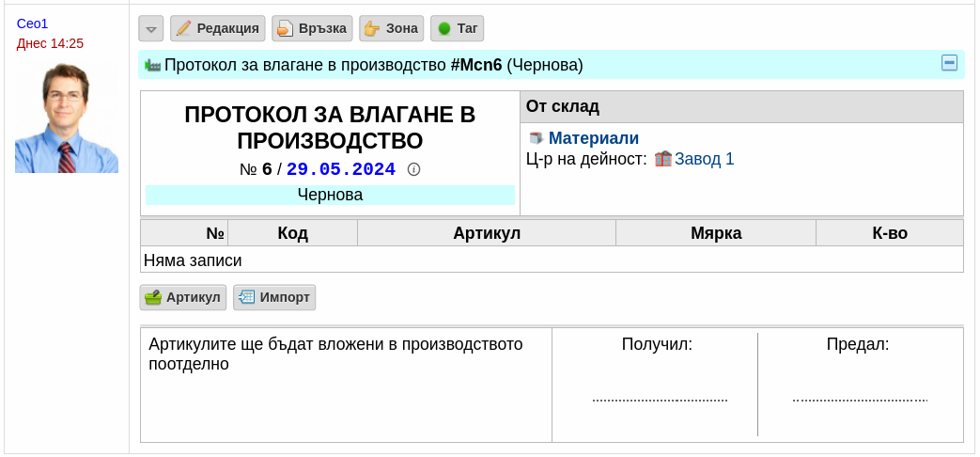
Task: Open the Завод 1 activity center link
Action: (x=705, y=159)
